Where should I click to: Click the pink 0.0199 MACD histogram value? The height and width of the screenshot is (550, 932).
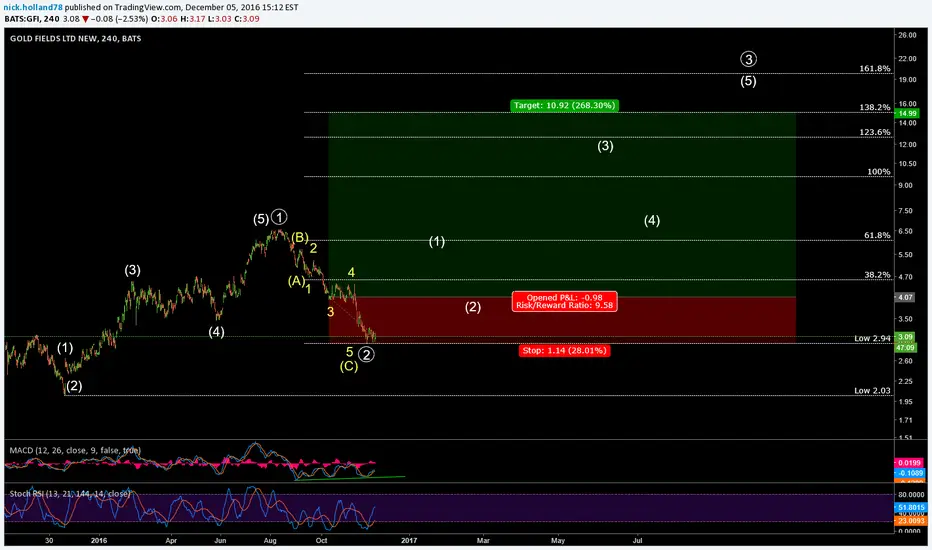pos(909,463)
